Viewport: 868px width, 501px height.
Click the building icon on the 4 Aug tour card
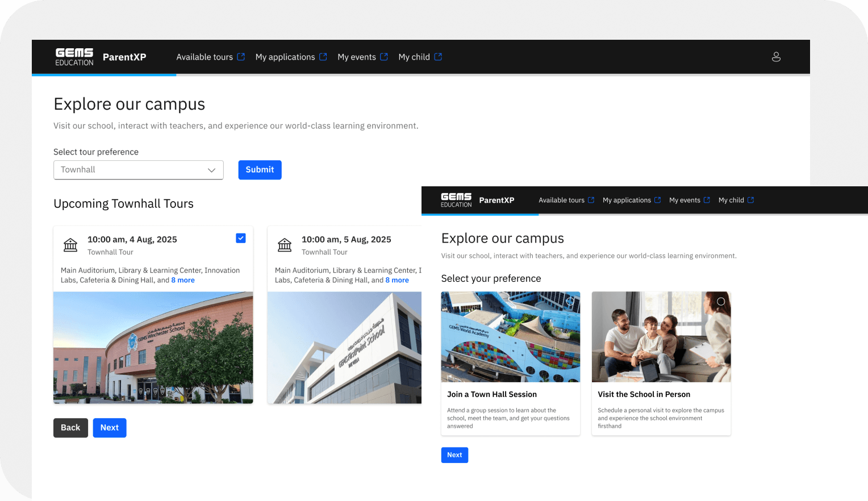[x=70, y=244]
